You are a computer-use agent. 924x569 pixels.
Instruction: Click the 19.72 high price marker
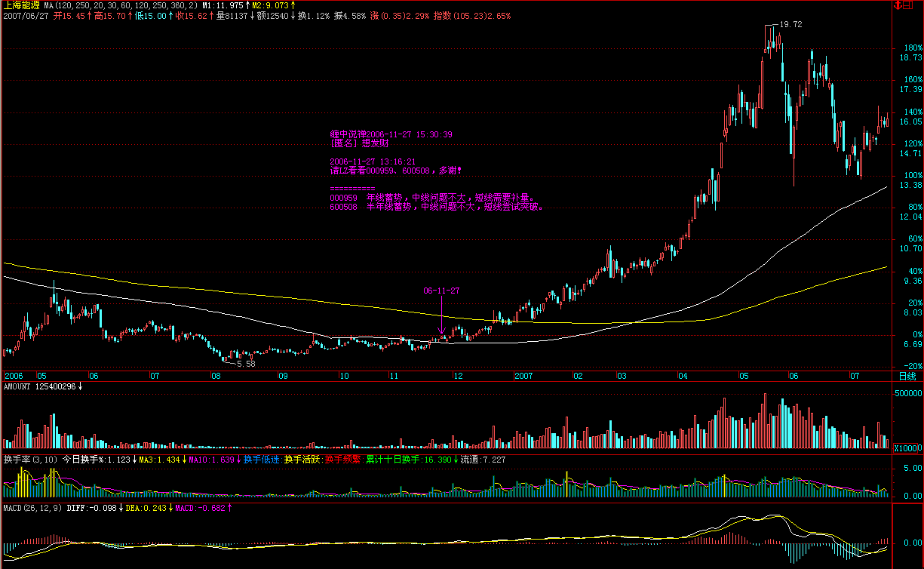[790, 25]
